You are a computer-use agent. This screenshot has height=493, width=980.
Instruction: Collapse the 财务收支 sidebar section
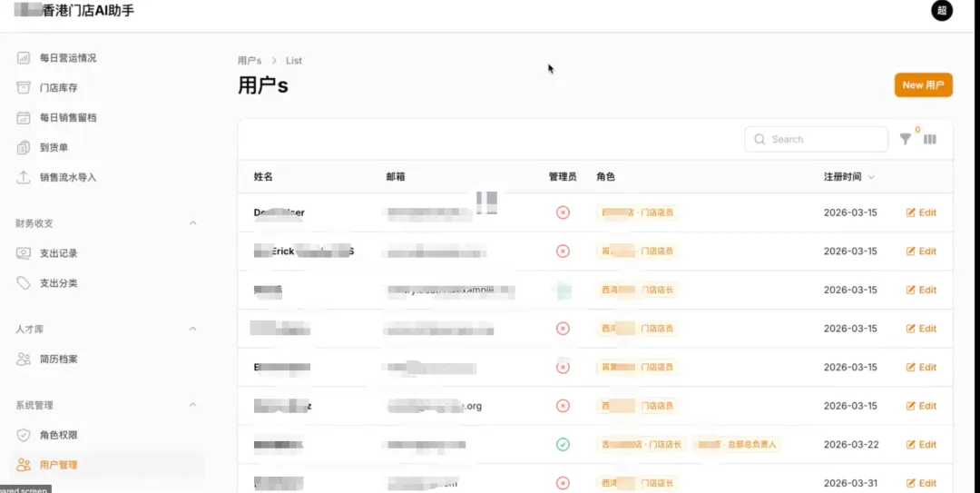pyautogui.click(x=192, y=223)
